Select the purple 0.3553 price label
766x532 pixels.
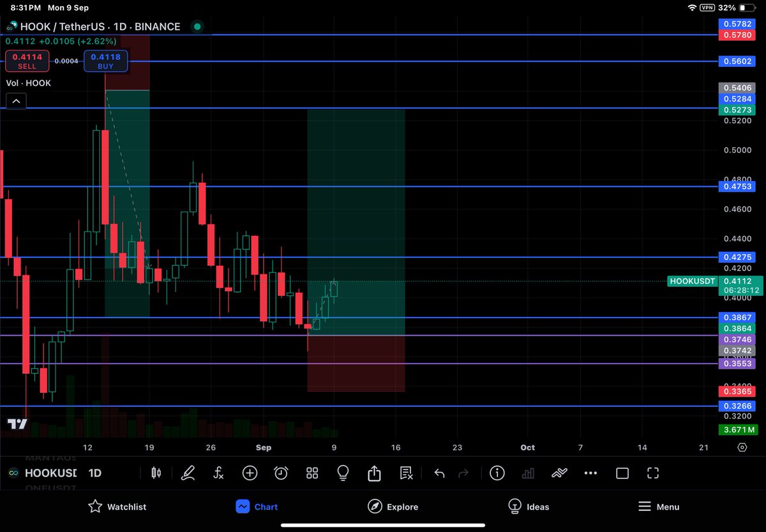(x=737, y=364)
